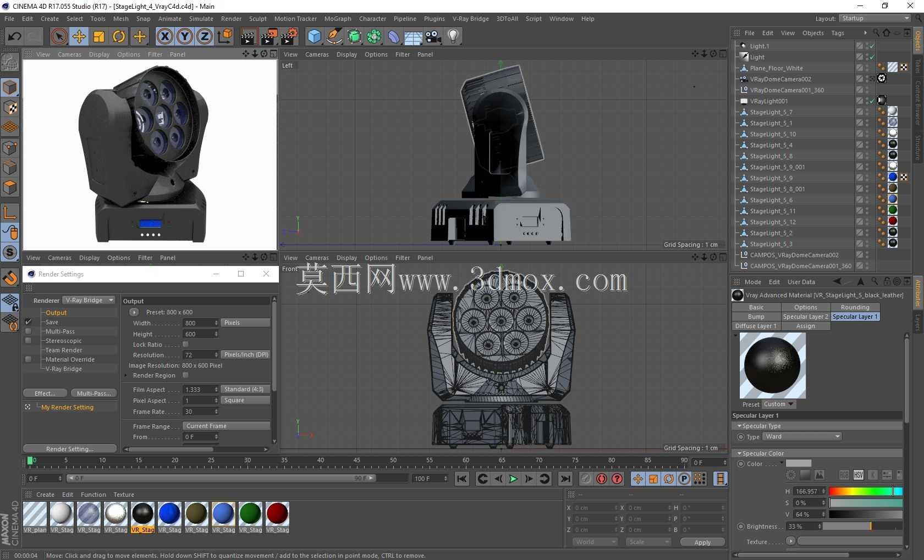
Task: Toggle the Render Region checkbox
Action: [x=185, y=375]
